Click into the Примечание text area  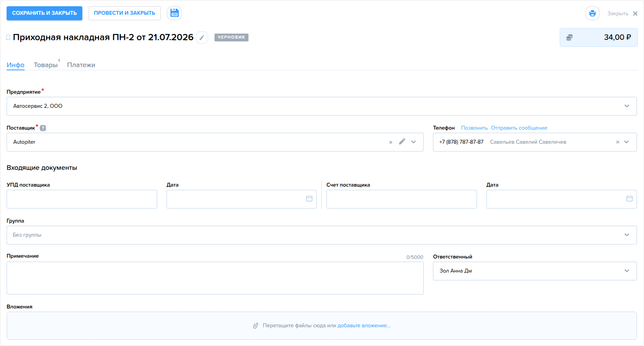click(x=215, y=278)
